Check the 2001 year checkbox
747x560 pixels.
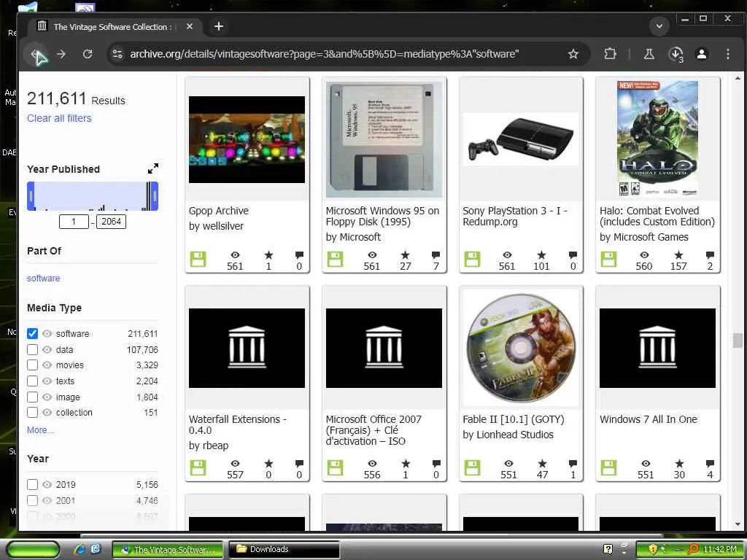coord(32,500)
